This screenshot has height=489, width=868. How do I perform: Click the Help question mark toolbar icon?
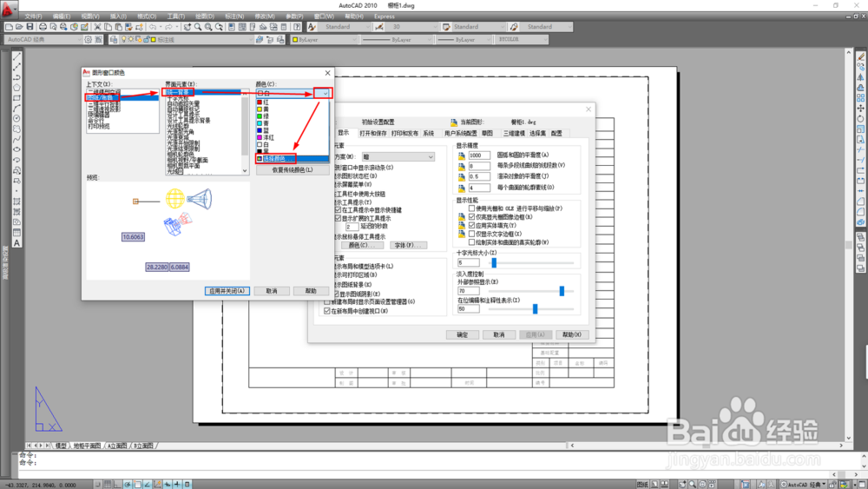(x=297, y=27)
